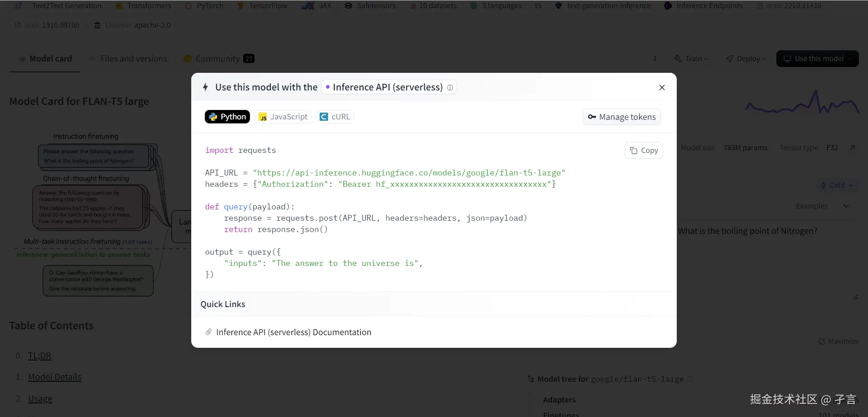Click the Inference API (serverless) badge
This screenshot has width=868, height=417.
click(x=389, y=87)
